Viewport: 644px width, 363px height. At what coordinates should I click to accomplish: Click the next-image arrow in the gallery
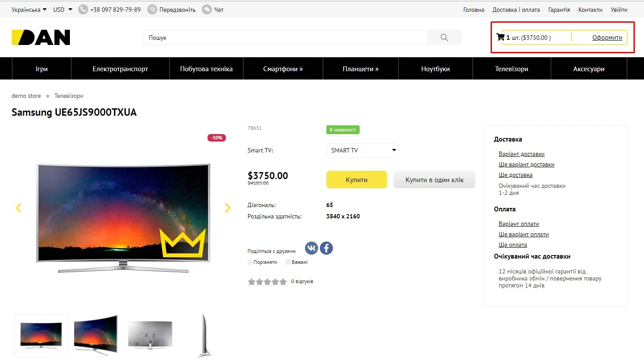point(228,208)
